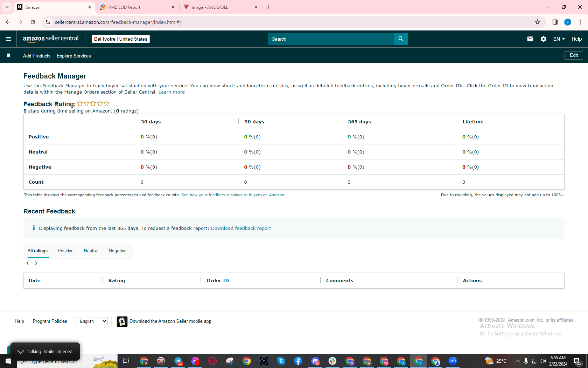Open the EN language dropdown
Image resolution: width=588 pixels, height=368 pixels.
pyautogui.click(x=559, y=39)
